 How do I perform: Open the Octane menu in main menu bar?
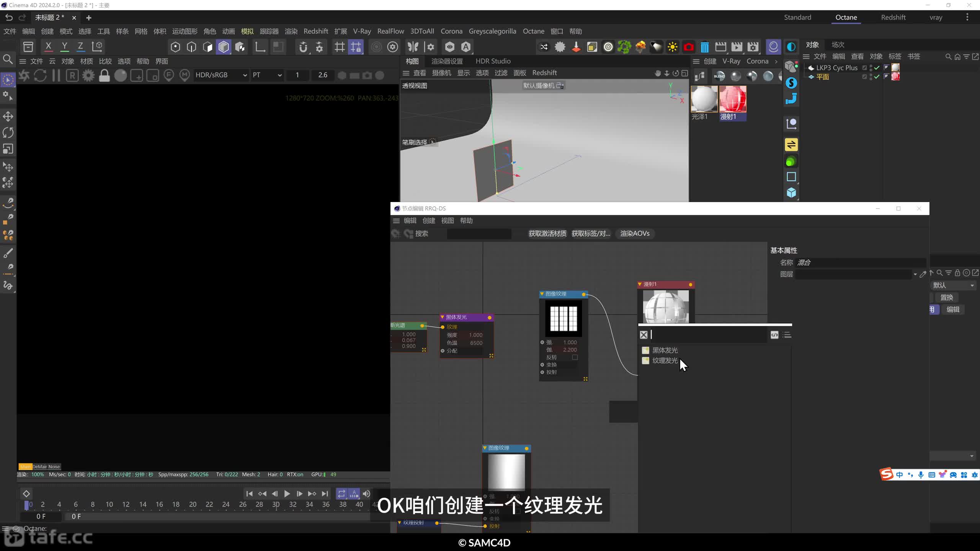pyautogui.click(x=534, y=31)
